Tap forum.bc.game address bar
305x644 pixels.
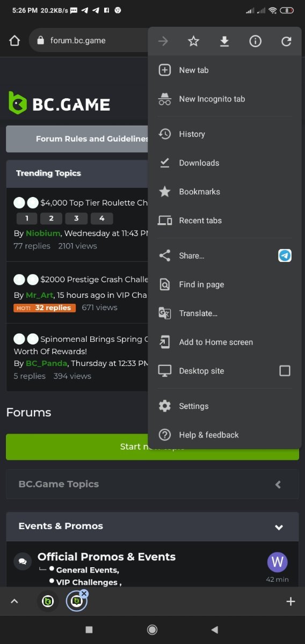[x=89, y=41]
